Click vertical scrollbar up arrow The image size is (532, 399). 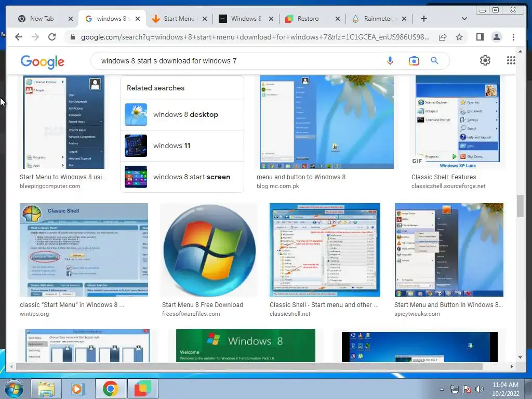520,51
